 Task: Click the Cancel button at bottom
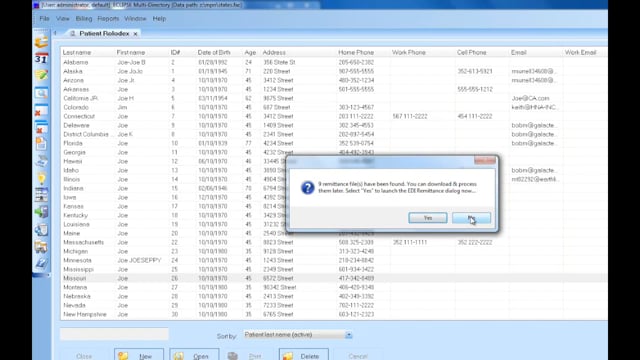[x=358, y=356]
